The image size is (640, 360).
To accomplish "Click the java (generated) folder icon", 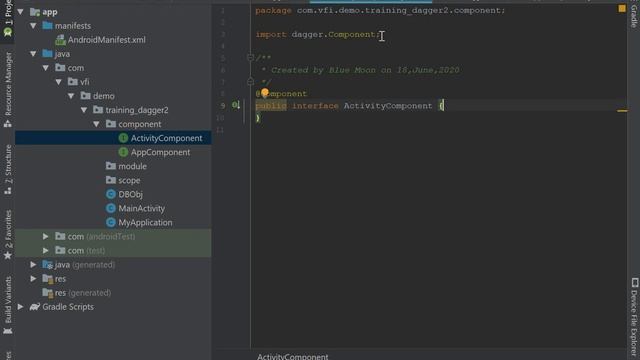I will point(48,265).
